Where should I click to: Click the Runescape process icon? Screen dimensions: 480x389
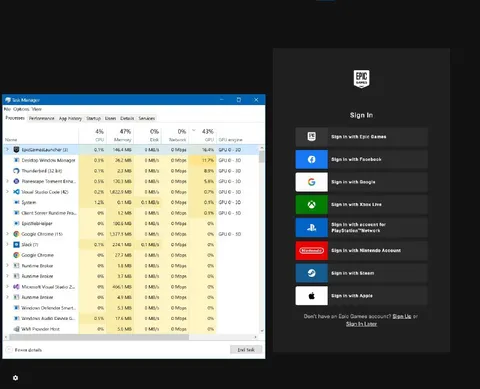tap(16, 181)
